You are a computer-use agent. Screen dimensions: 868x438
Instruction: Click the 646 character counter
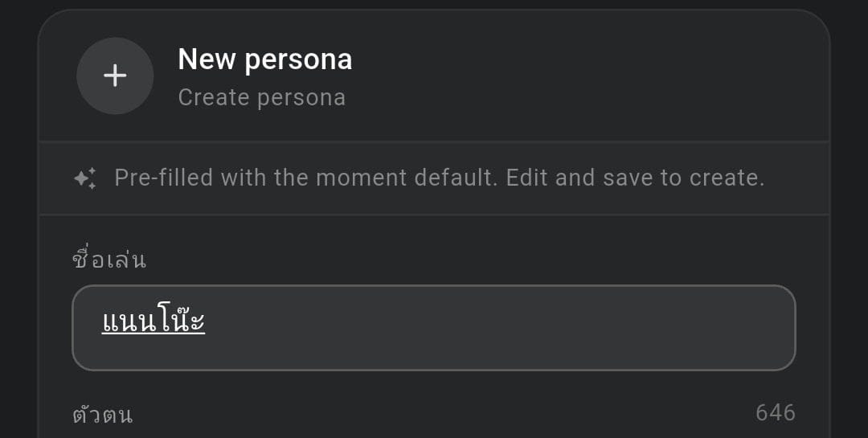pyautogui.click(x=776, y=412)
